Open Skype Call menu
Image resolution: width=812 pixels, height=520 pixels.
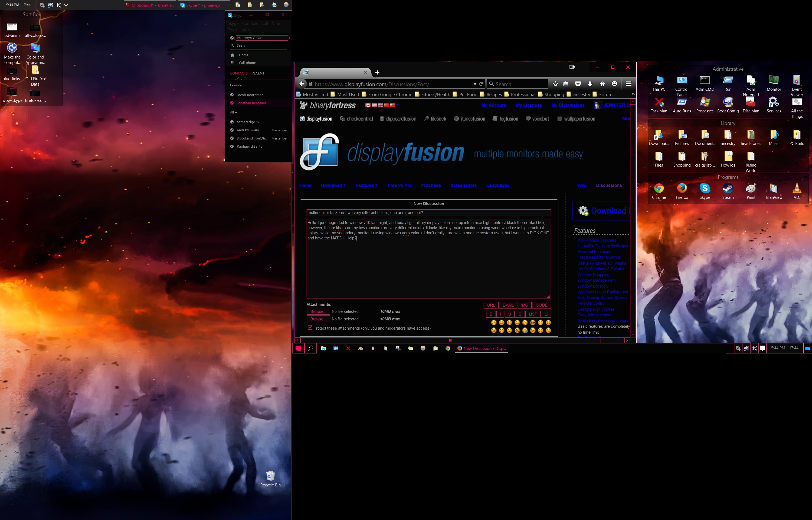[265, 24]
